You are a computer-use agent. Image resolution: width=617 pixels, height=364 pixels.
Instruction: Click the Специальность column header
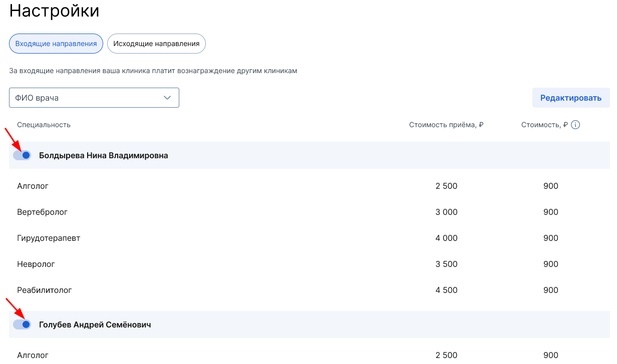[44, 125]
